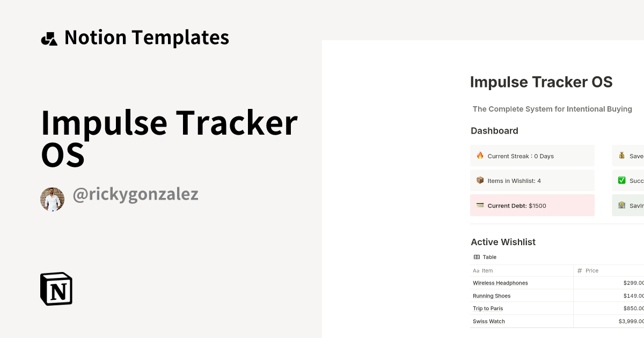Click the package icon on Items in Wishlist

[x=480, y=180]
